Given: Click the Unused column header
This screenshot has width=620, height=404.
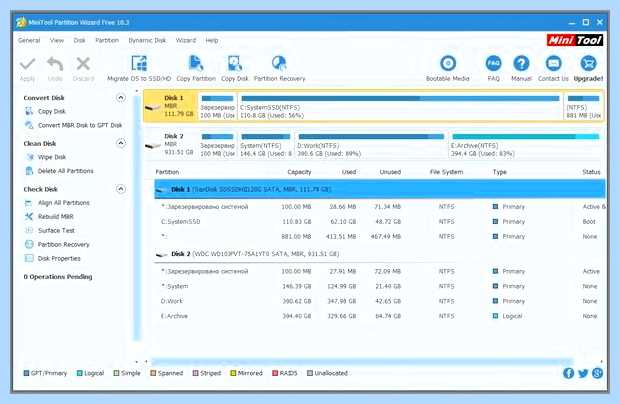Looking at the screenshot, I should click(390, 172).
